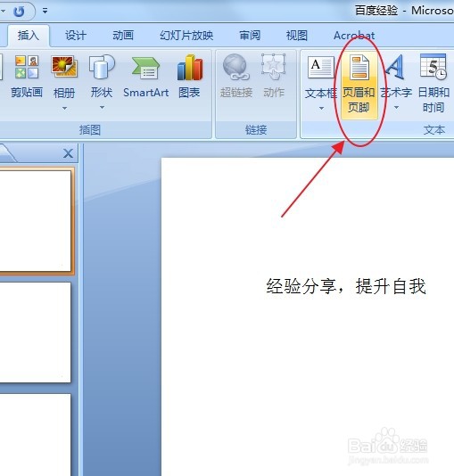Switch to the View (视图) tab
This screenshot has height=476, width=454.
[297, 36]
